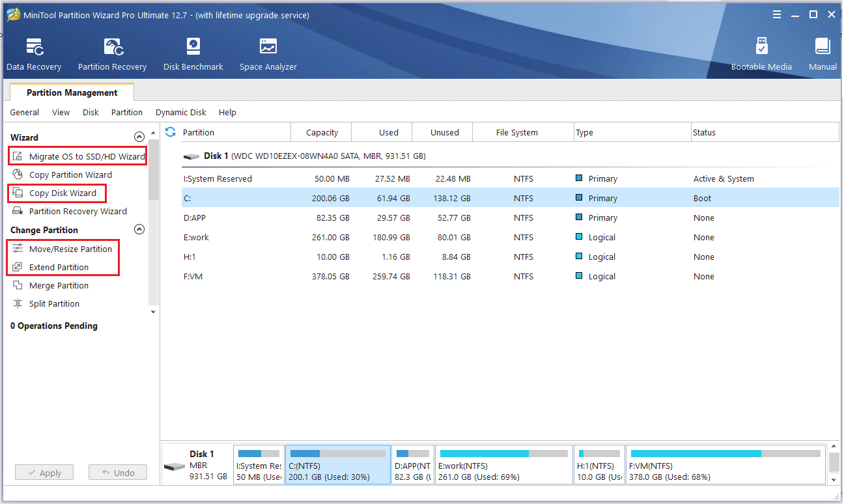Select the E:work partition row
Viewport: 844px width, 504px height.
511,237
